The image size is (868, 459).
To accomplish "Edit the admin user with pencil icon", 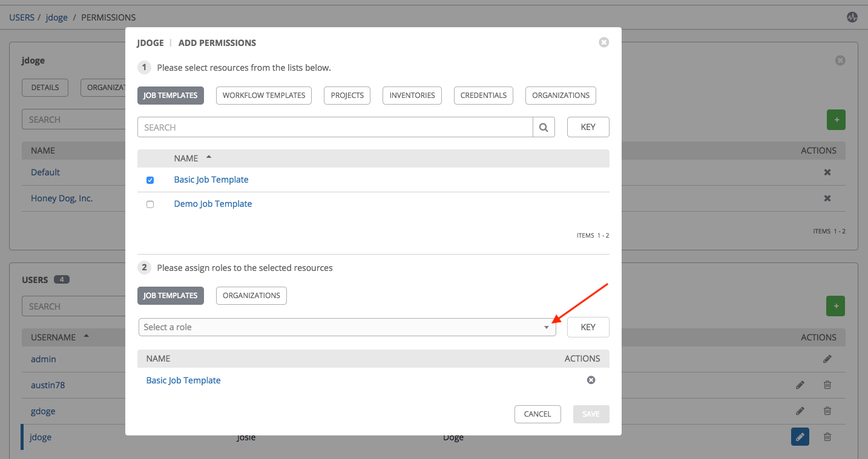I will [827, 359].
